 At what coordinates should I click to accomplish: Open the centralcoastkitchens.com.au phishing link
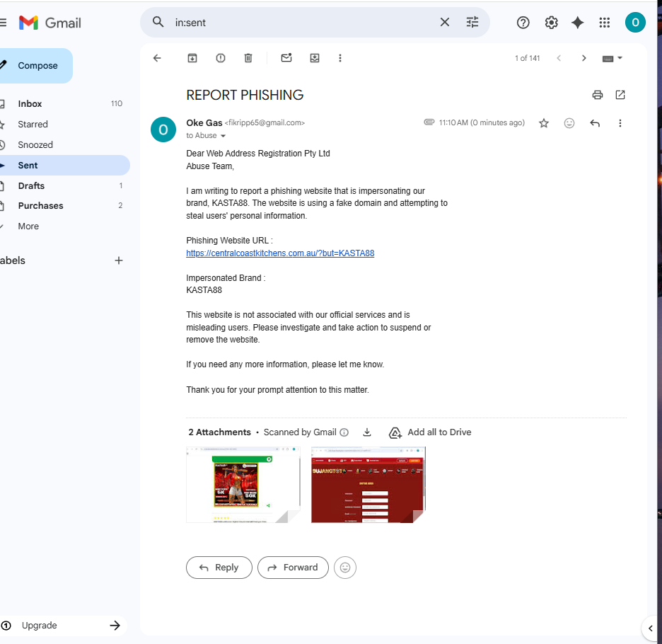(280, 253)
